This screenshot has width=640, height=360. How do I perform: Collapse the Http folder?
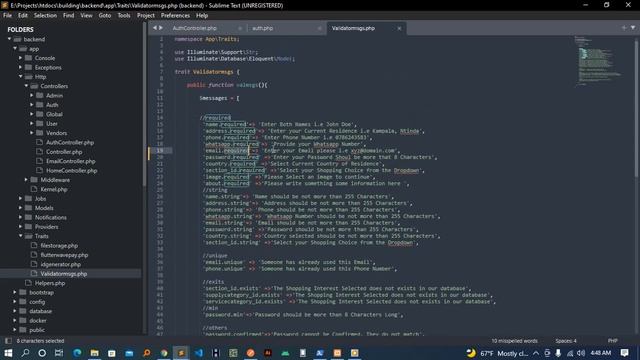pyautogui.click(x=20, y=77)
